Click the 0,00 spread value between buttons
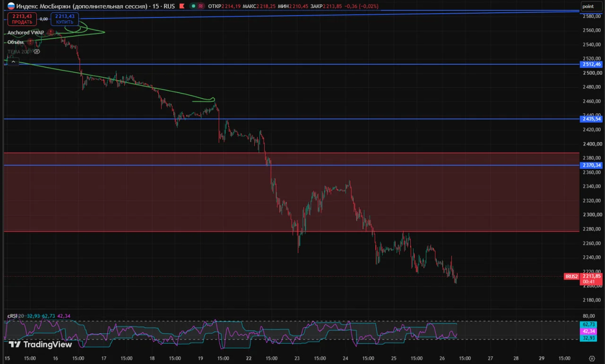Image resolution: width=605 pixels, height=364 pixels. [43, 19]
